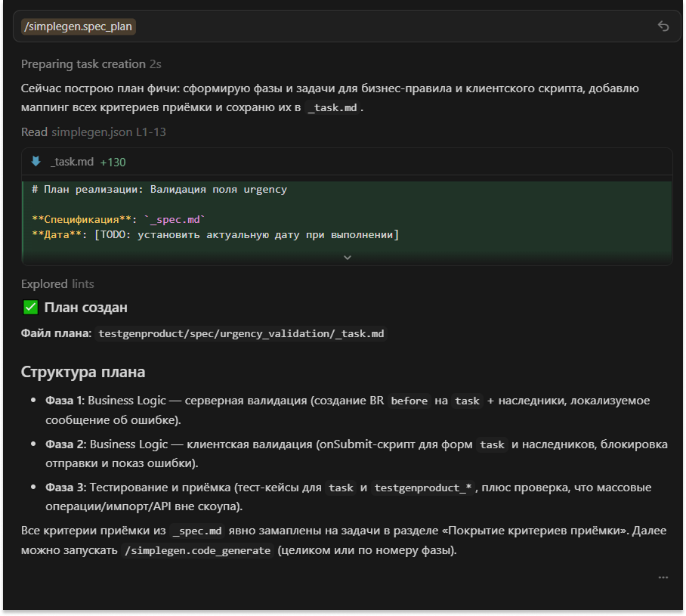The width and height of the screenshot is (686, 616).
Task: Click inside the message input box
Action: point(378,26)
